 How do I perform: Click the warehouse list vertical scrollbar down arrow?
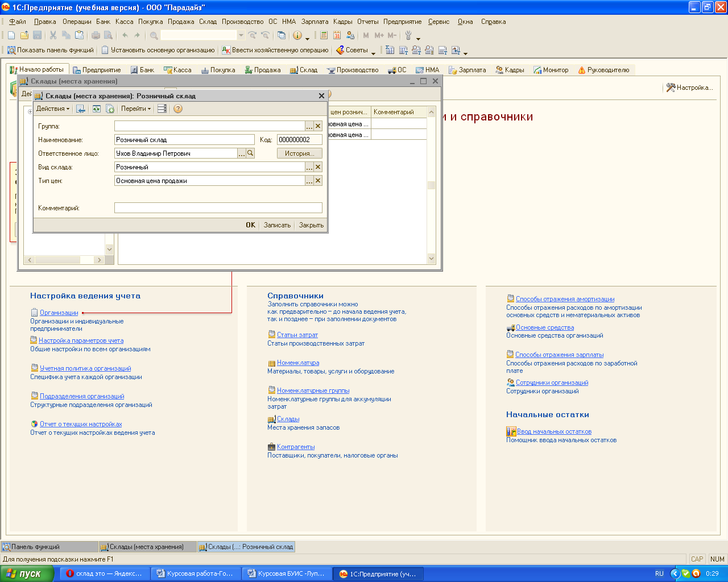[x=431, y=259]
